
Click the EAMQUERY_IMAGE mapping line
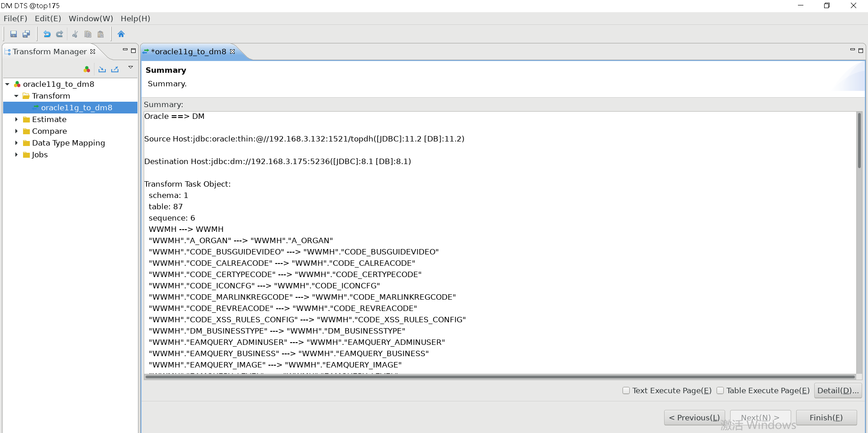tap(275, 365)
